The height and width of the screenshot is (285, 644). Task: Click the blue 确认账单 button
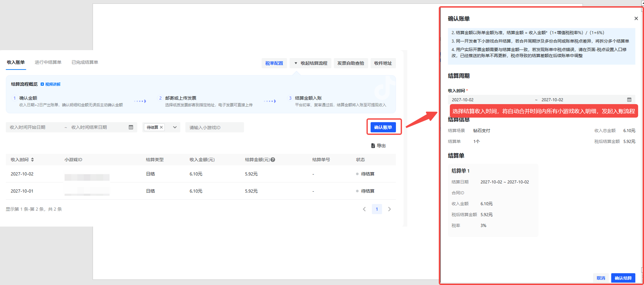(383, 127)
